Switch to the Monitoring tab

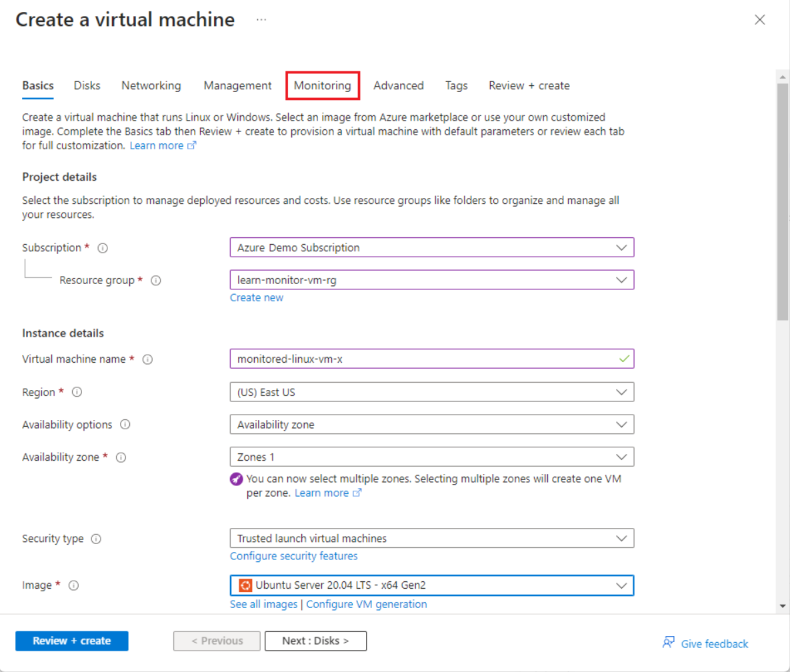coord(323,85)
